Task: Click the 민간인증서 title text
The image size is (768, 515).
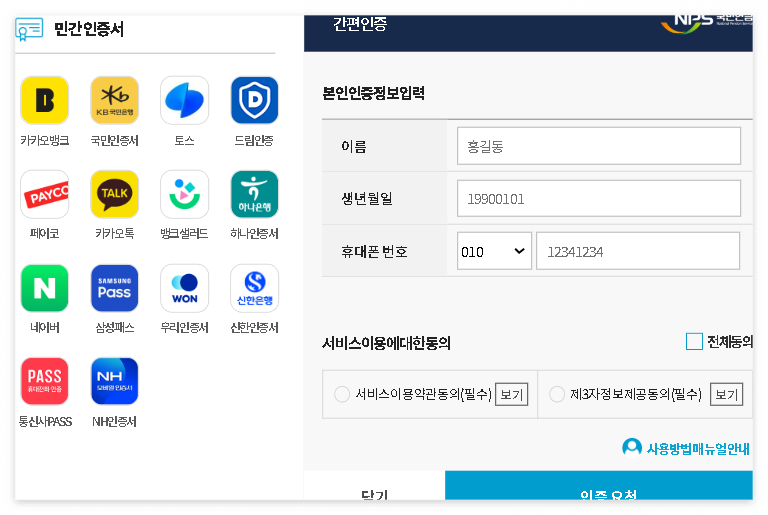Action: (x=89, y=29)
